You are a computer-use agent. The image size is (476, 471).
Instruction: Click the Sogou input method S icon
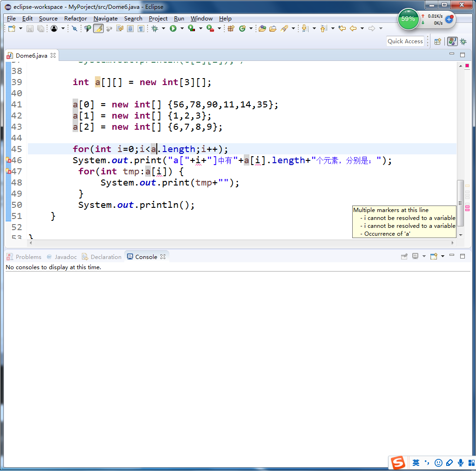coord(398,463)
